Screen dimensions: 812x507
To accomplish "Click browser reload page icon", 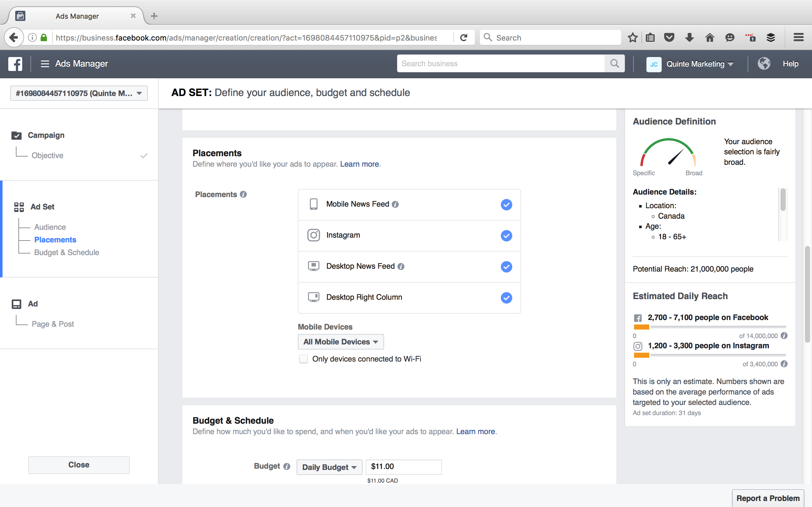I will coord(464,38).
